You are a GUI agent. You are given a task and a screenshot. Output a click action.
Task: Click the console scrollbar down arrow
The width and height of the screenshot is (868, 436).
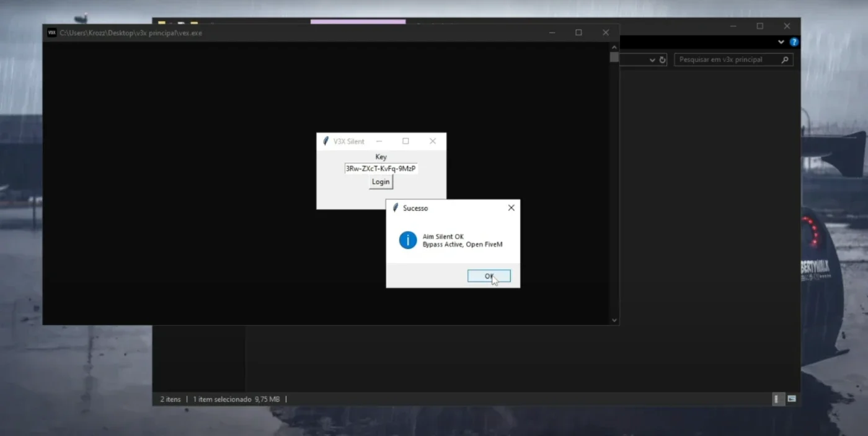coord(614,320)
